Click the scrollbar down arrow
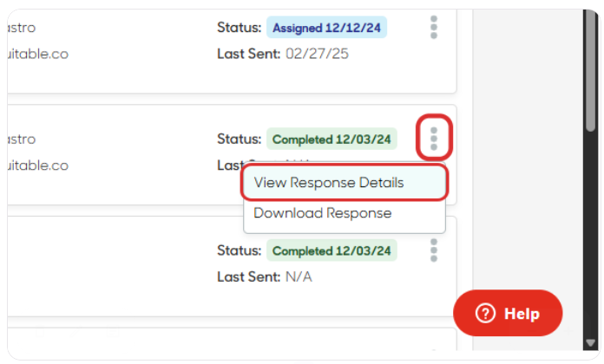The image size is (604, 364). (x=590, y=342)
